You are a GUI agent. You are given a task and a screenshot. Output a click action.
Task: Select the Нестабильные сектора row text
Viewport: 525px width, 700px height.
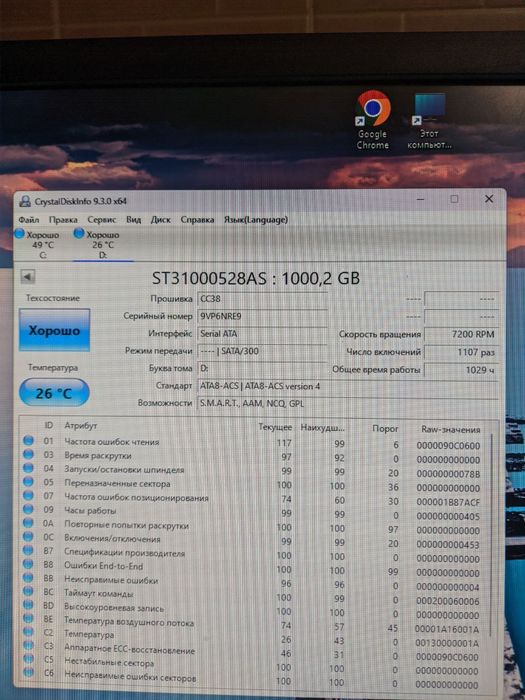[x=109, y=662]
